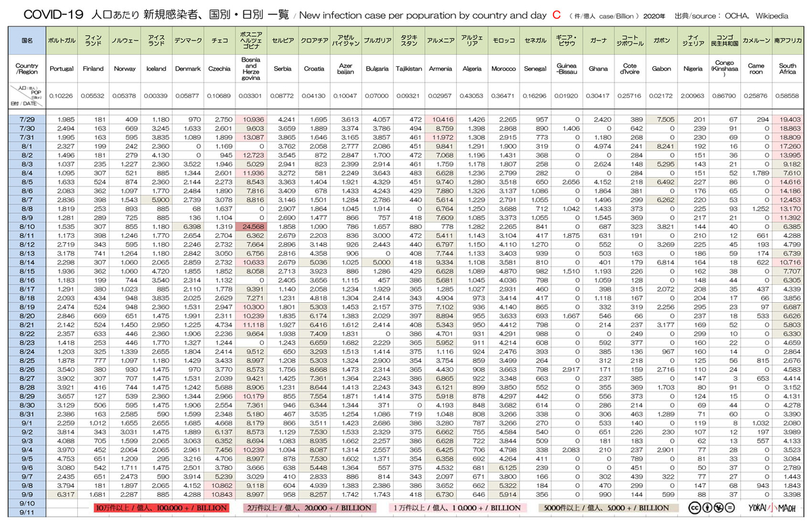Click the 'Ghana' column header
Screen dimensions: 812x522
coord(597,68)
